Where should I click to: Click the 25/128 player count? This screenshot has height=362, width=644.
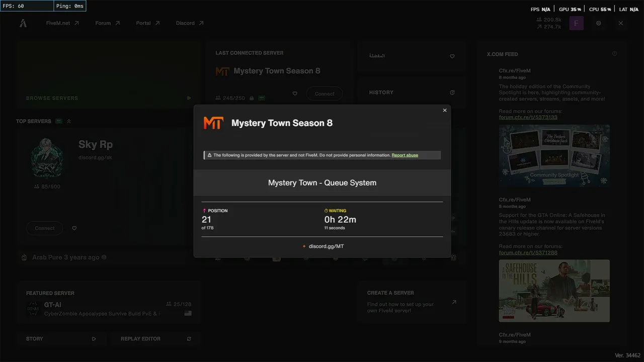179,304
